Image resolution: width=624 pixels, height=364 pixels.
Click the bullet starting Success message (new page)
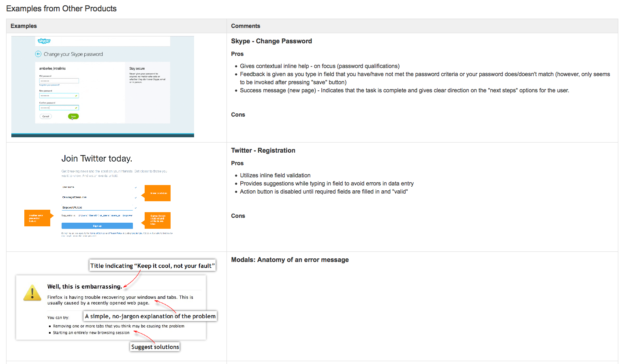coord(404,90)
